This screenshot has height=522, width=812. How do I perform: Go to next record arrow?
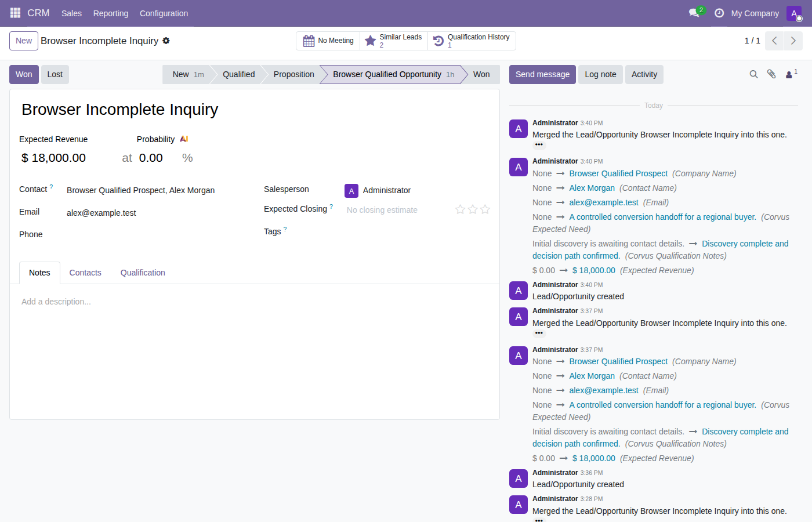pyautogui.click(x=793, y=41)
